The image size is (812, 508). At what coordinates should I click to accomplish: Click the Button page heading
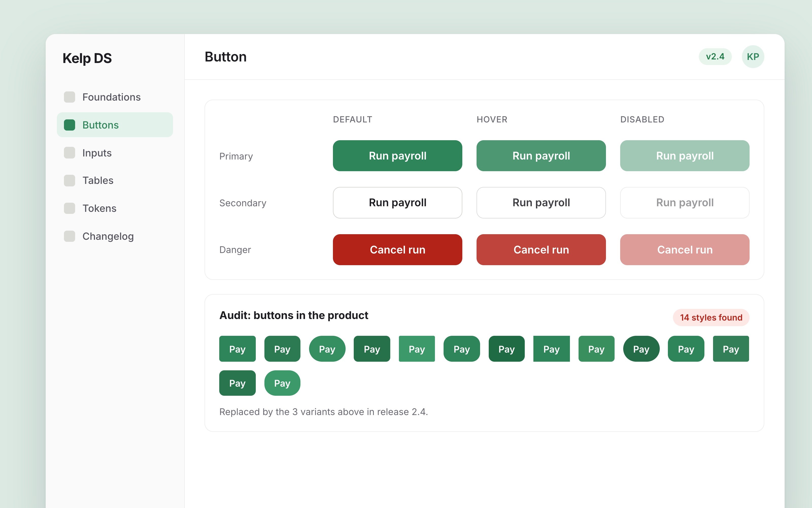click(x=226, y=57)
